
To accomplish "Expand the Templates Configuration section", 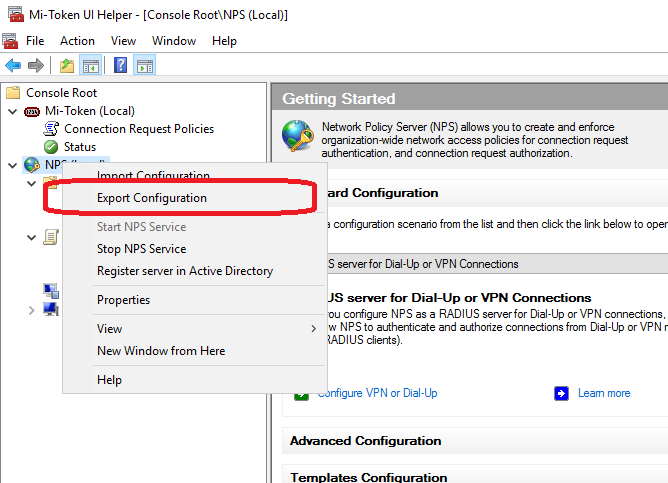I will [x=369, y=477].
